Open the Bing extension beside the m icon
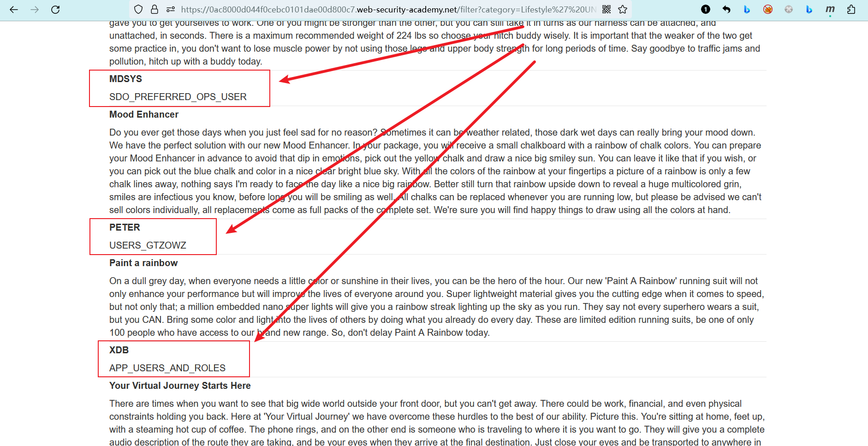This screenshot has height=446, width=868. (x=809, y=9)
